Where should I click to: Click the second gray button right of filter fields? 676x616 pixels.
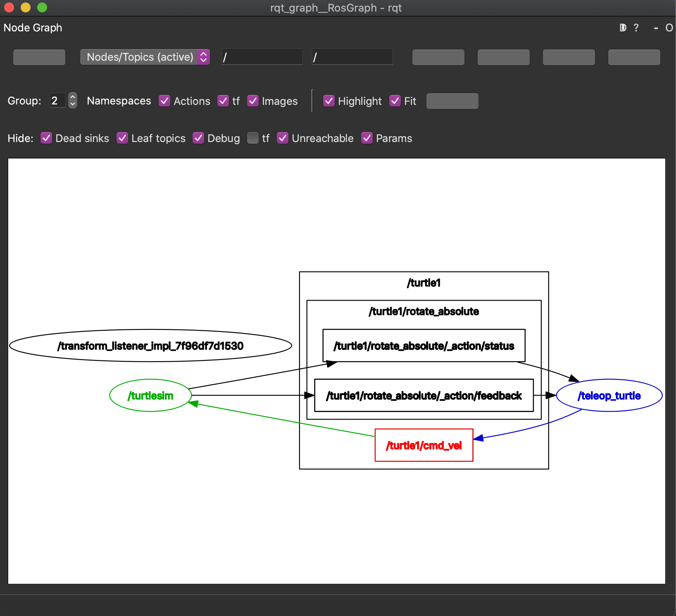coord(503,57)
